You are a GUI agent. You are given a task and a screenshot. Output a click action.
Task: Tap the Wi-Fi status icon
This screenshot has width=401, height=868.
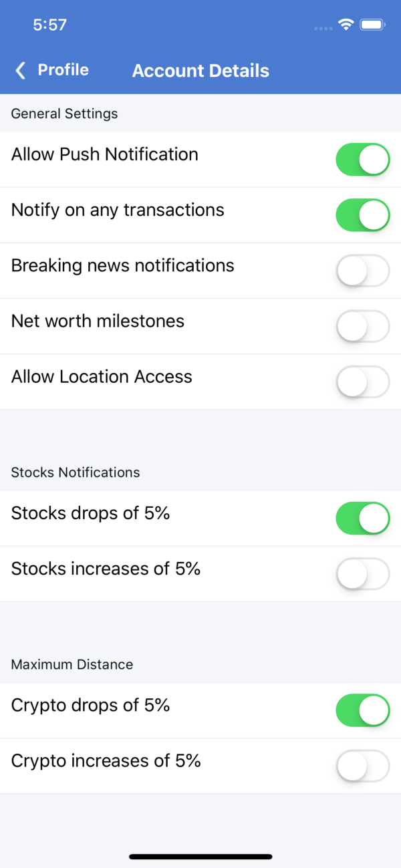346,24
